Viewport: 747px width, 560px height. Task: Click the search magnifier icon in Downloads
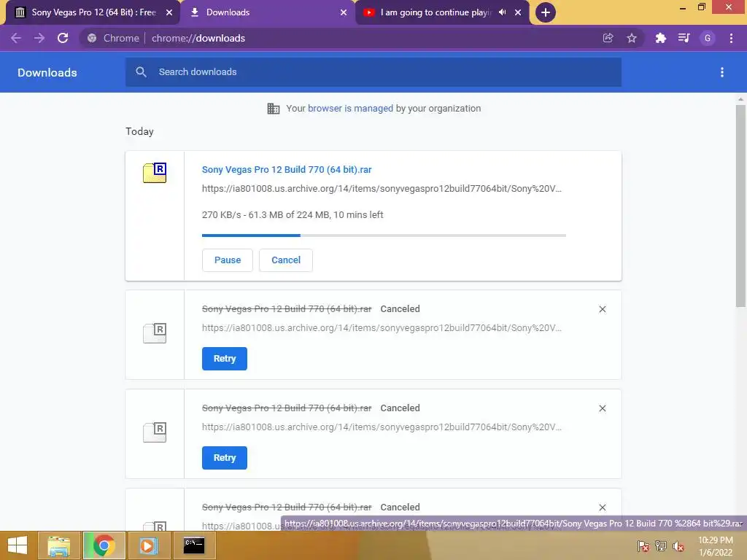[141, 72]
